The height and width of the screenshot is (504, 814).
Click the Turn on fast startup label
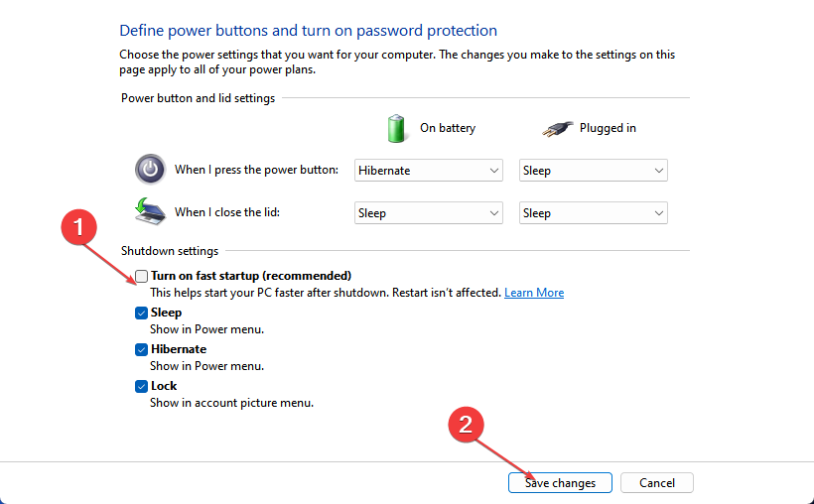tap(251, 276)
